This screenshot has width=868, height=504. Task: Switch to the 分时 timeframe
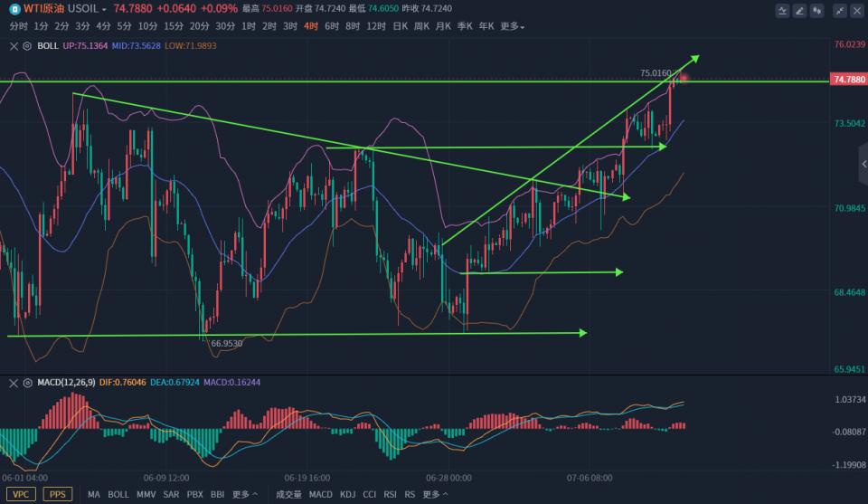coord(18,26)
